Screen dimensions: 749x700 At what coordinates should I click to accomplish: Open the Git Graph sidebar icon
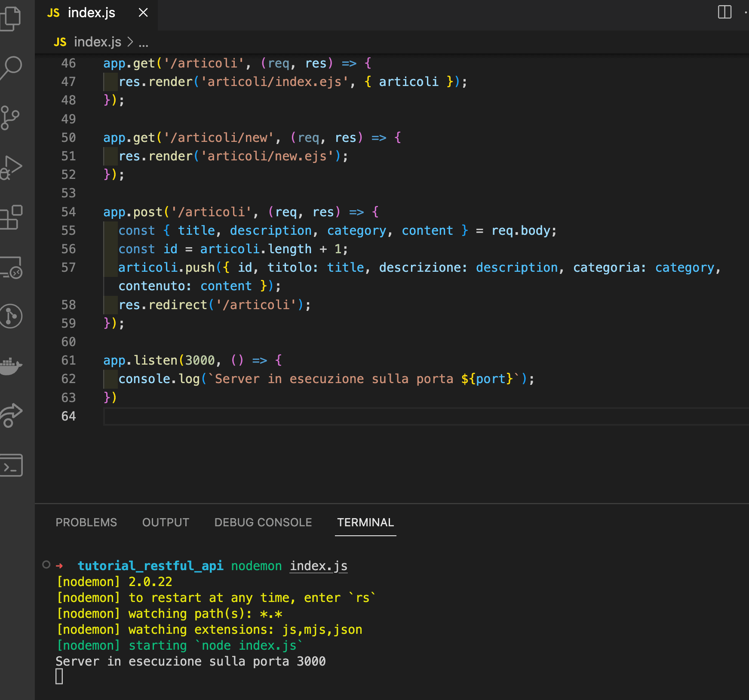tap(11, 316)
